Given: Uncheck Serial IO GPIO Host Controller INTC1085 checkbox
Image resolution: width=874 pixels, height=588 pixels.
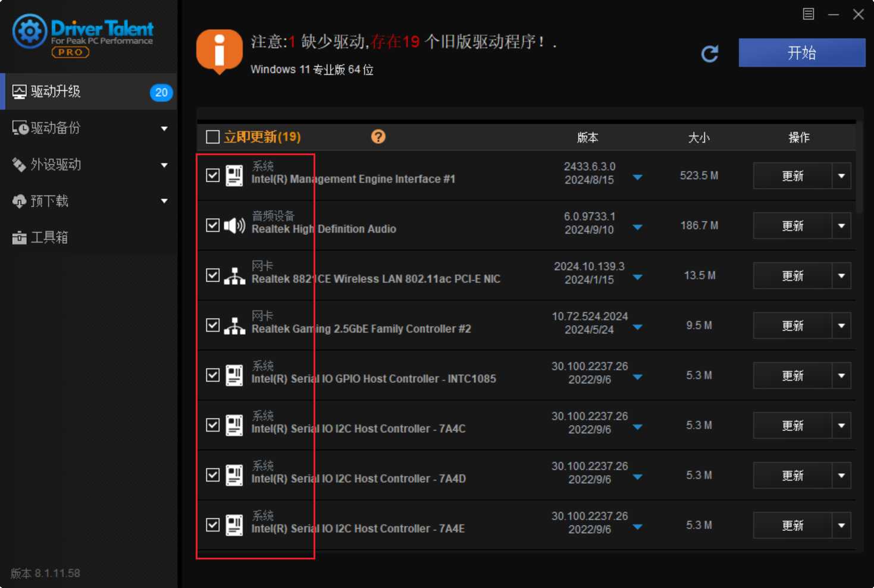Looking at the screenshot, I should click(x=212, y=375).
